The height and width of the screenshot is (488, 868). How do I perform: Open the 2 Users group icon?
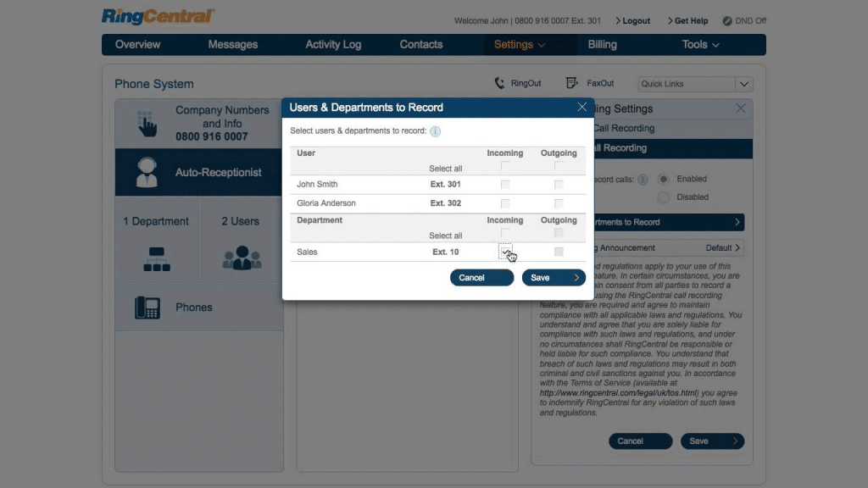coord(242,258)
